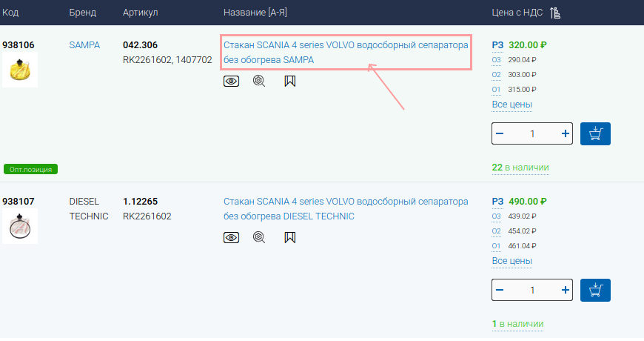Click the article number 1.12265
The height and width of the screenshot is (341, 644).
pos(140,201)
